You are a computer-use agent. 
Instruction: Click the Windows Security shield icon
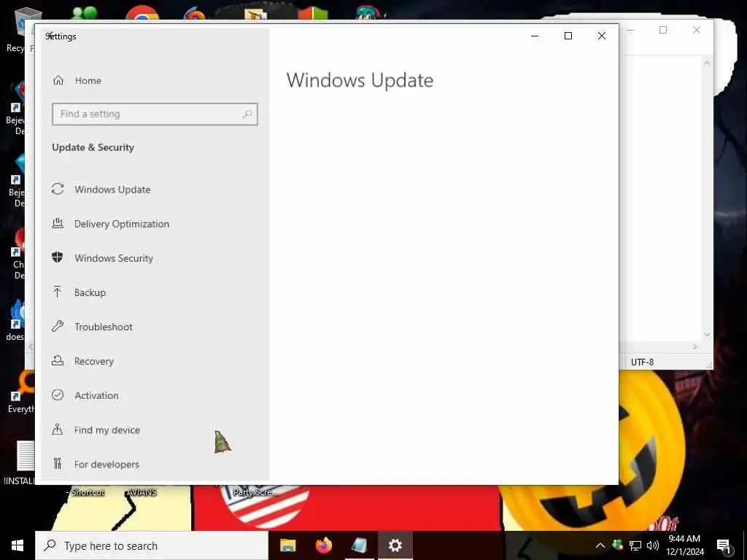coord(58,257)
